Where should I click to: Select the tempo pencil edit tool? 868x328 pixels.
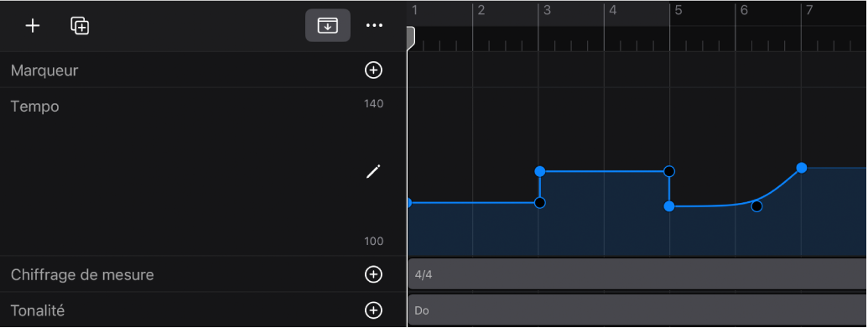click(x=374, y=172)
